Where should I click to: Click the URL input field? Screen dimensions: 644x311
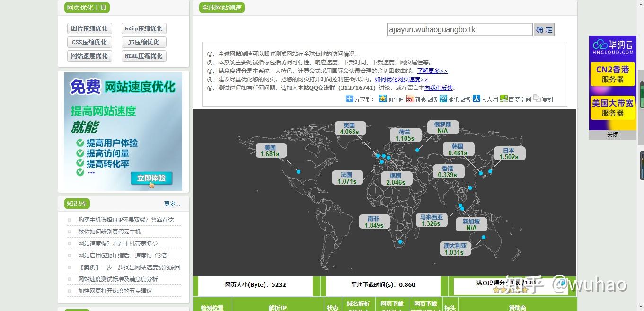pos(459,29)
